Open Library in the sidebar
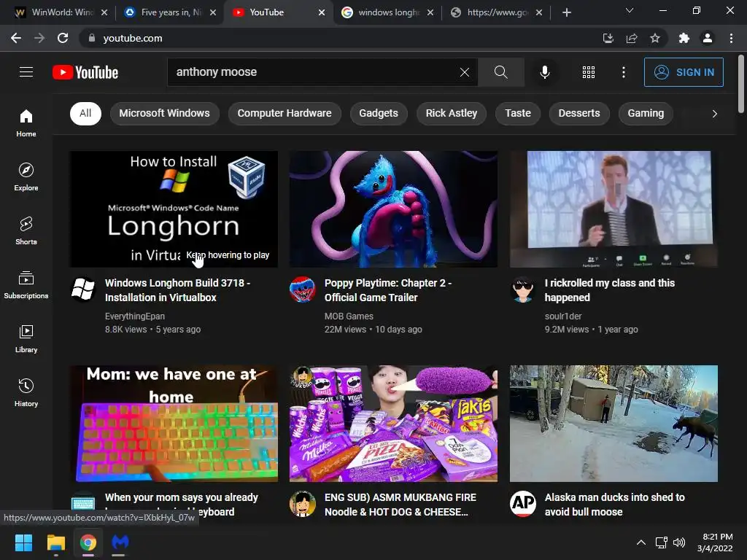Viewport: 747px width, 560px height. 26,338
